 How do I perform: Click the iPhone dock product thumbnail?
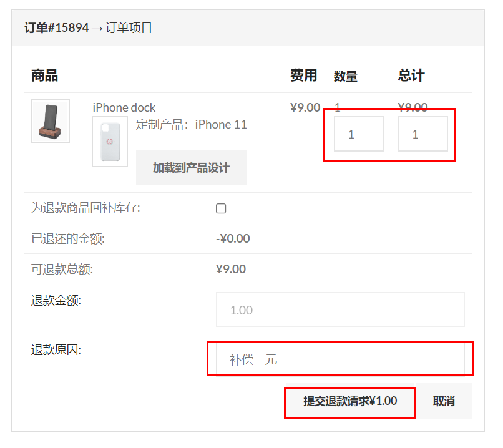coord(51,121)
